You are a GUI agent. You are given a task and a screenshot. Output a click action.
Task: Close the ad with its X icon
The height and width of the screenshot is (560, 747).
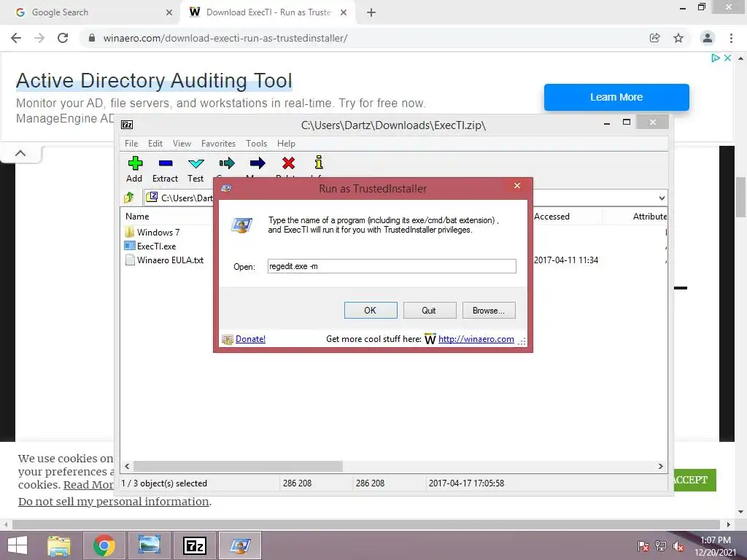(727, 58)
